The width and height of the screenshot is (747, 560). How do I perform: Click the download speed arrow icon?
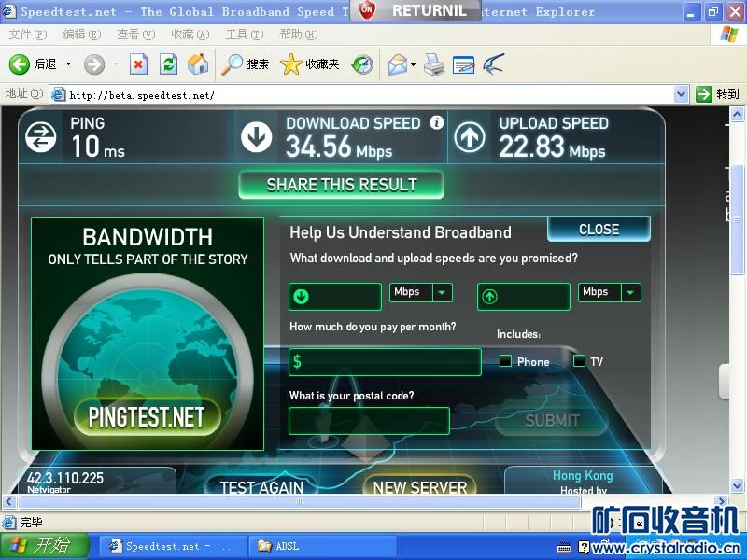pos(256,137)
